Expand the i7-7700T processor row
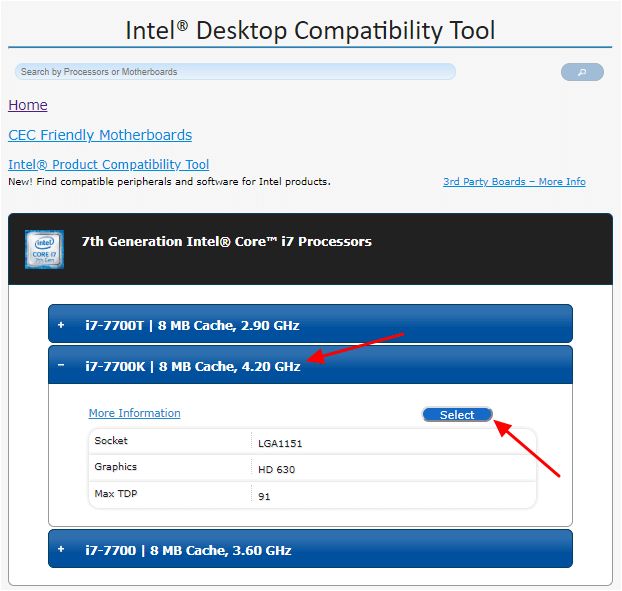622x591 pixels. (310, 324)
